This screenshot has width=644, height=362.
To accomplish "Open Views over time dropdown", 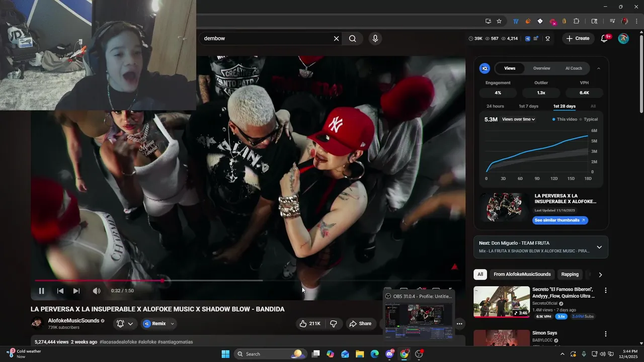I will point(518,119).
